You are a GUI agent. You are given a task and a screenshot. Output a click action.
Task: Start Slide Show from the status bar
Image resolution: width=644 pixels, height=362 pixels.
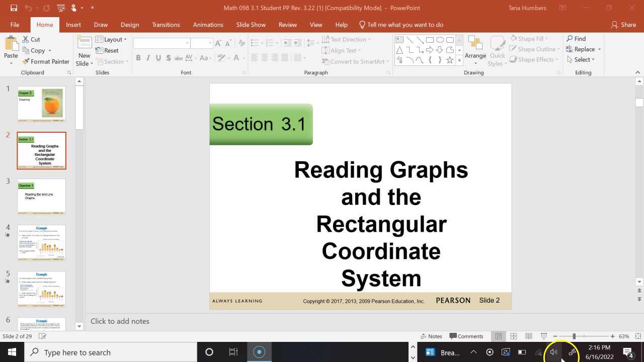[x=544, y=336]
